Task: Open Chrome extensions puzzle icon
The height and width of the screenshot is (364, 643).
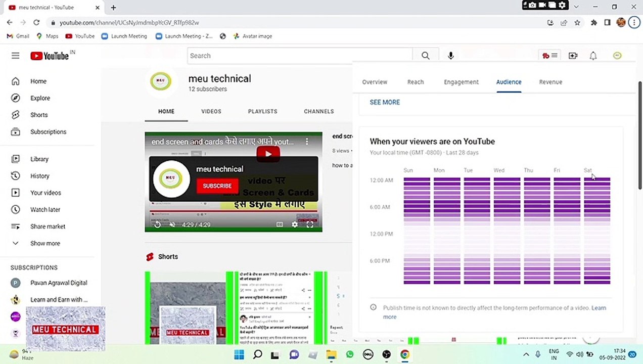Action: point(594,23)
